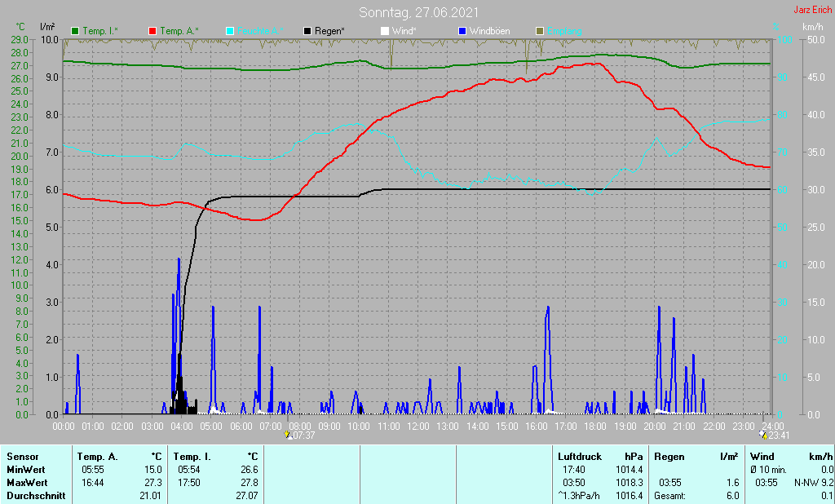Click the 03:50 pressure maximum time
Viewport: 835px width, 504px height.
[x=573, y=483]
